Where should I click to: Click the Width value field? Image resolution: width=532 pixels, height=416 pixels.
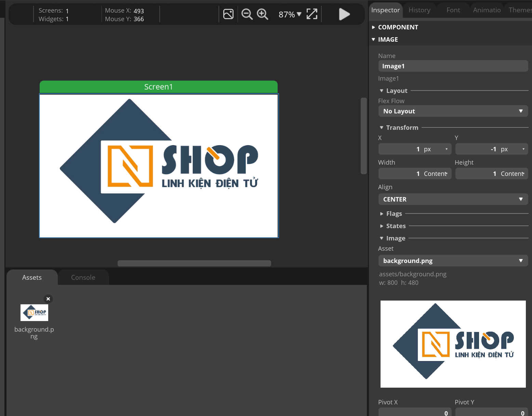400,174
